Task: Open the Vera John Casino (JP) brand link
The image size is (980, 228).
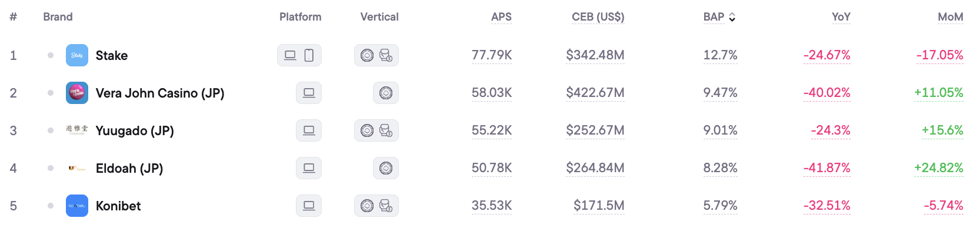Action: (160, 93)
